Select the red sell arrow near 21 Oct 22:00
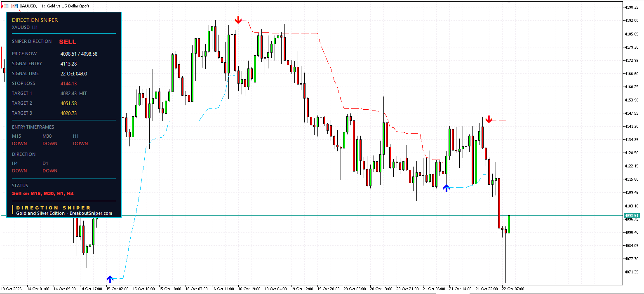 coord(489,119)
